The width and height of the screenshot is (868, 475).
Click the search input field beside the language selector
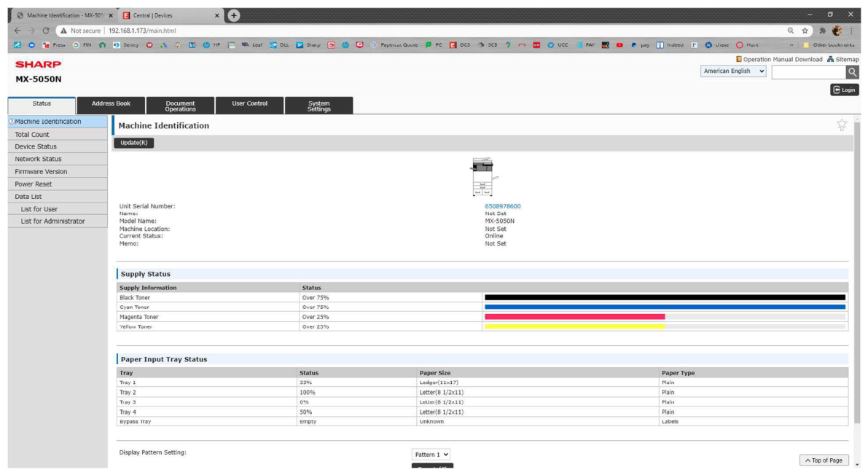[809, 72]
